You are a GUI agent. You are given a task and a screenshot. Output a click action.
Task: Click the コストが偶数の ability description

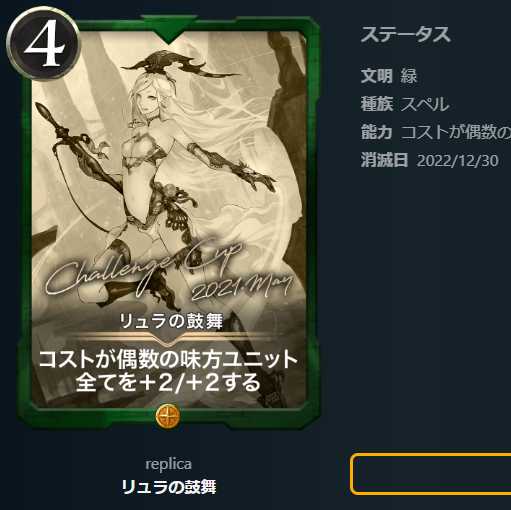[x=456, y=132]
